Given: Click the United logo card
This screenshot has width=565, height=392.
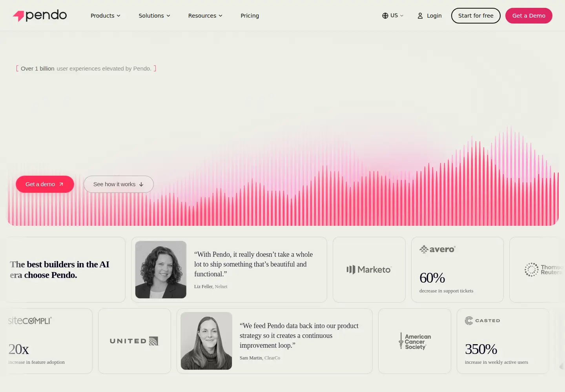Looking at the screenshot, I should (x=135, y=341).
